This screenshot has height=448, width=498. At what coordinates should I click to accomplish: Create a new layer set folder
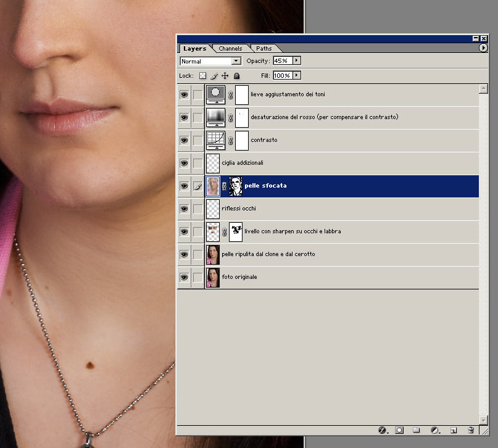pyautogui.click(x=417, y=429)
